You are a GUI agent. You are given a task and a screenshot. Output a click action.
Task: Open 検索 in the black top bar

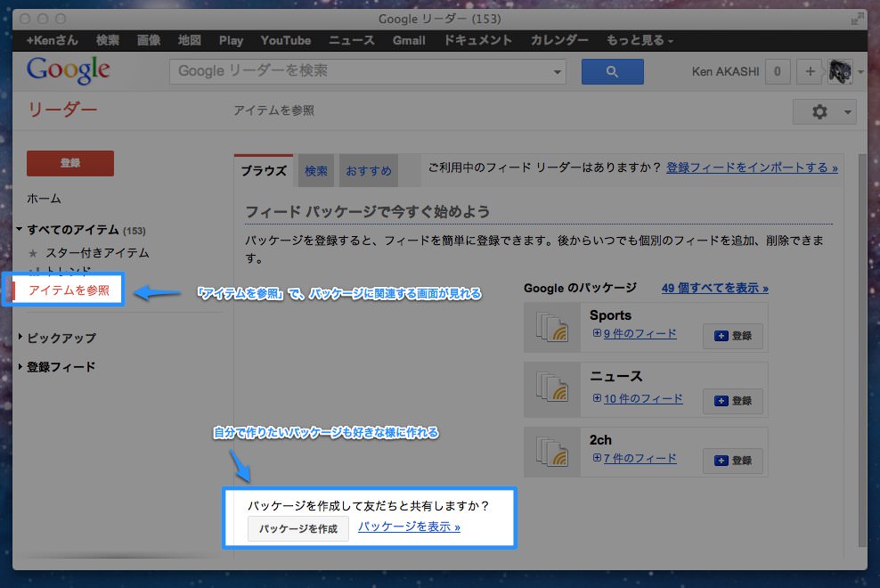click(107, 40)
